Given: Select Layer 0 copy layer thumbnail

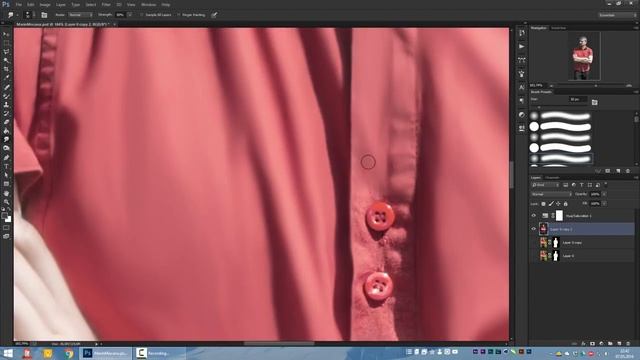Looking at the screenshot, I should click(x=543, y=242).
